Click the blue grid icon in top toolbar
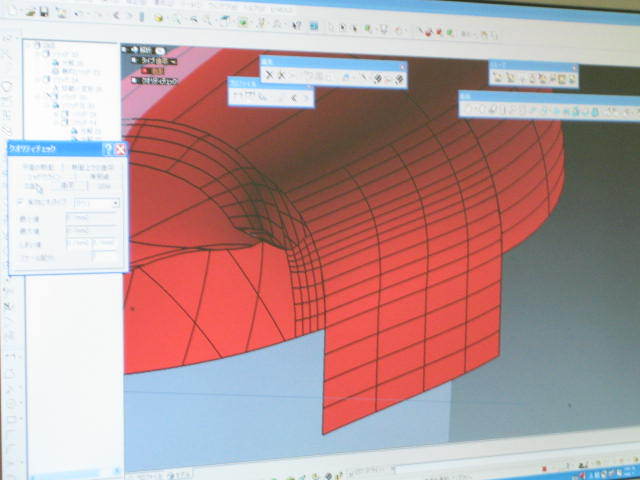640x480 pixels. [314, 27]
